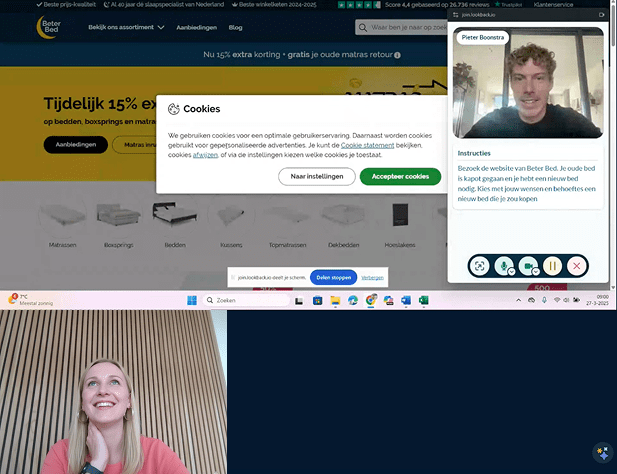Image resolution: width=617 pixels, height=474 pixels.
Task: Click 'Verbergen' in the sharing bar
Action: (372, 278)
